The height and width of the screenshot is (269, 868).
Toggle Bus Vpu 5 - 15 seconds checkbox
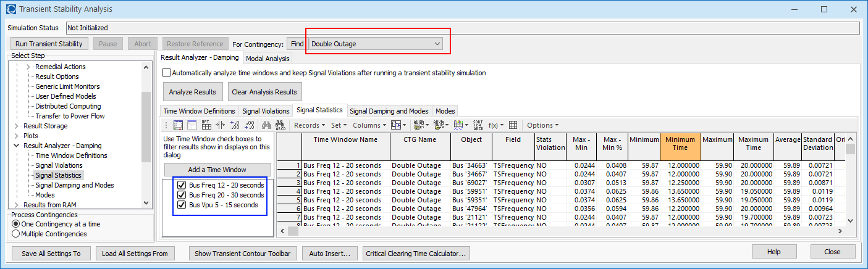point(181,205)
